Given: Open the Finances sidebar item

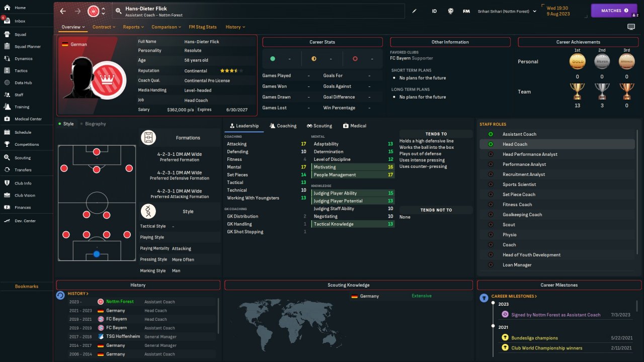Looking at the screenshot, I should (x=22, y=207).
